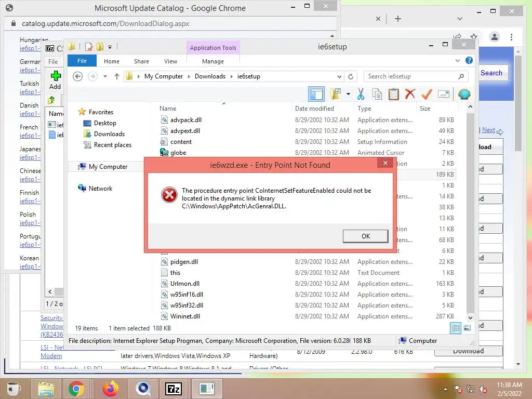The width and height of the screenshot is (532, 399).
Task: Select Desktop in the navigation pane
Action: (105, 123)
